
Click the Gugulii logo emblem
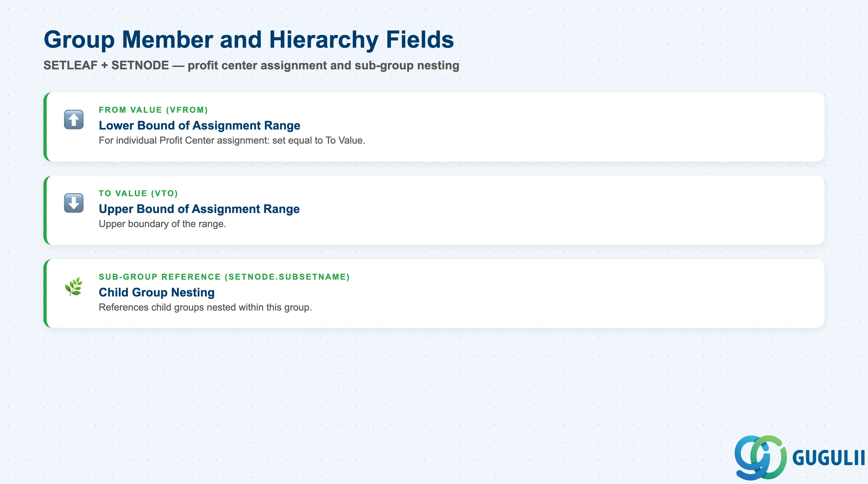coord(761,457)
